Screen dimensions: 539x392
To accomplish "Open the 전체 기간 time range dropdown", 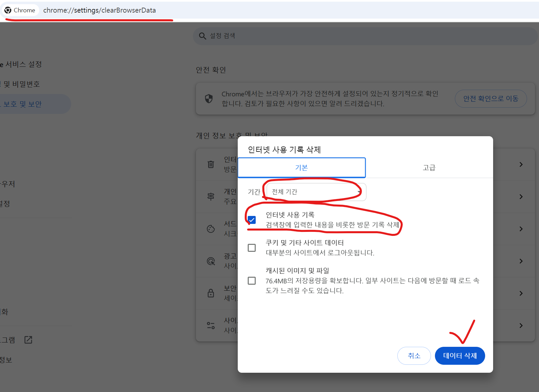I will 314,192.
